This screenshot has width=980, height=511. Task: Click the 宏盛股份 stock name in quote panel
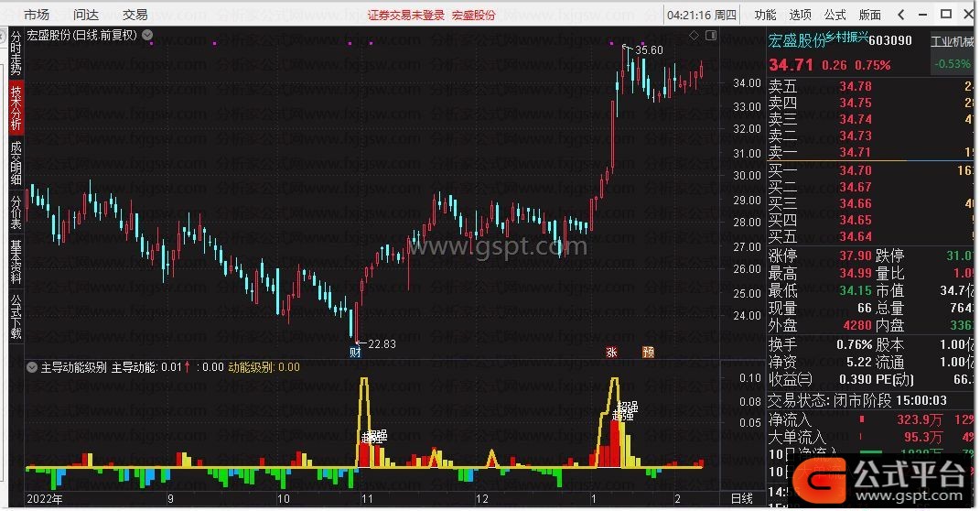pyautogui.click(x=797, y=41)
